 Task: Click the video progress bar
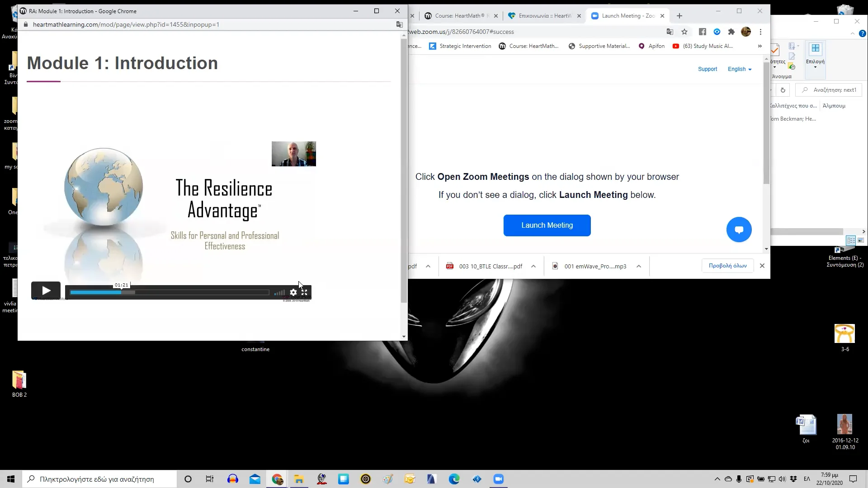[x=170, y=292]
